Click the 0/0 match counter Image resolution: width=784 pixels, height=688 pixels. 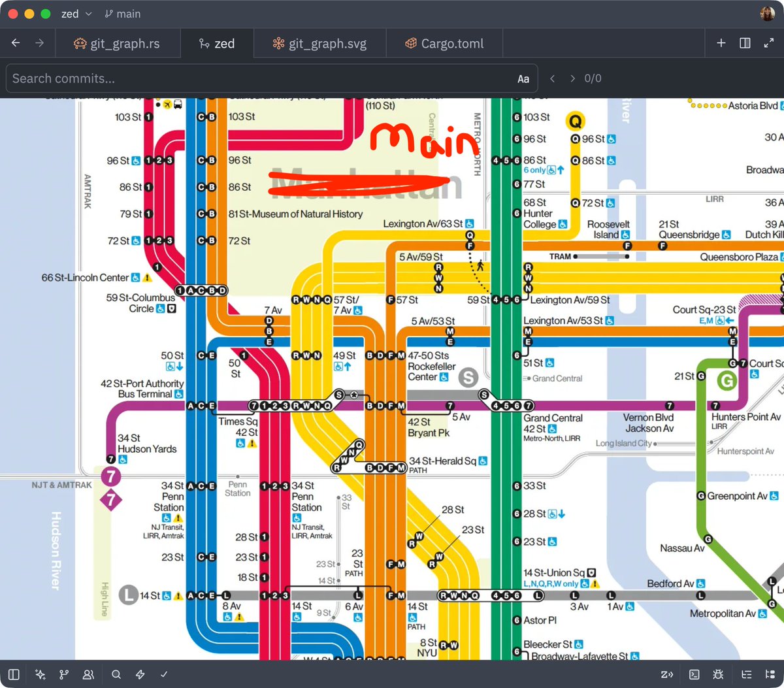(x=593, y=78)
